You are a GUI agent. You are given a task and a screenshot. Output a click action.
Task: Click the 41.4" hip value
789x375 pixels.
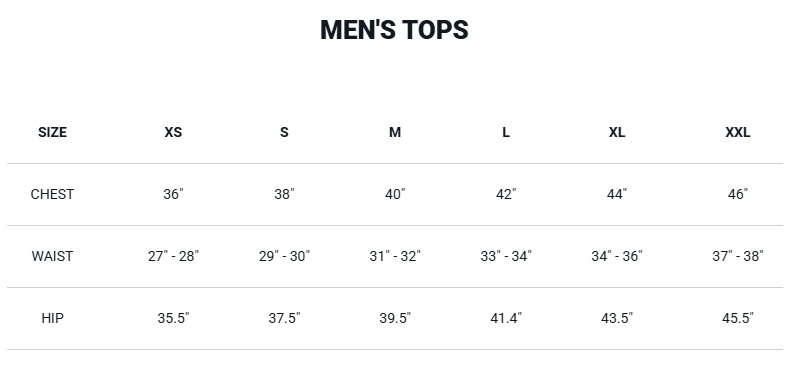click(x=506, y=318)
